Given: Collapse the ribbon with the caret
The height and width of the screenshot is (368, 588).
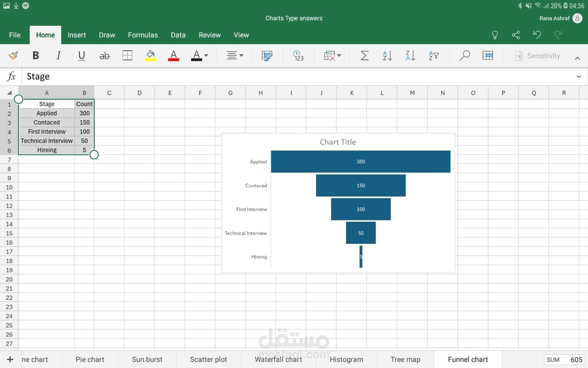Looking at the screenshot, I should point(577,57).
